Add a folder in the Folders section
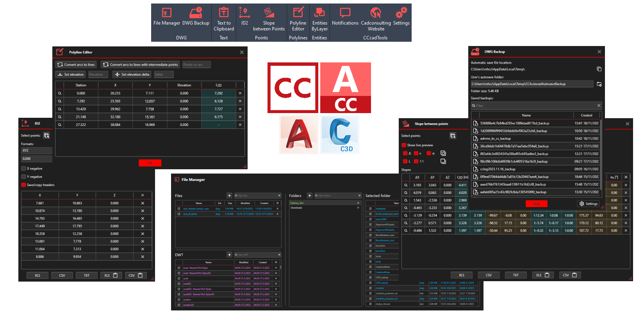Viewport: 644px width, 312px height. point(310,195)
